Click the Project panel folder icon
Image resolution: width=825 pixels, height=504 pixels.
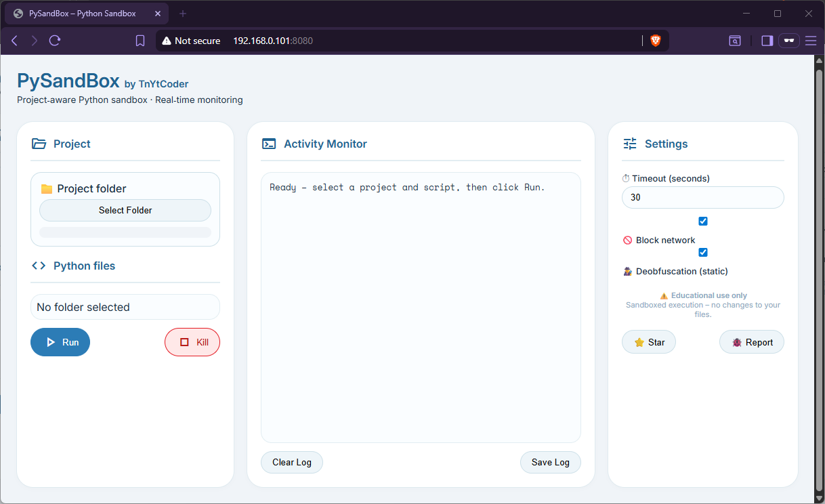tap(39, 144)
